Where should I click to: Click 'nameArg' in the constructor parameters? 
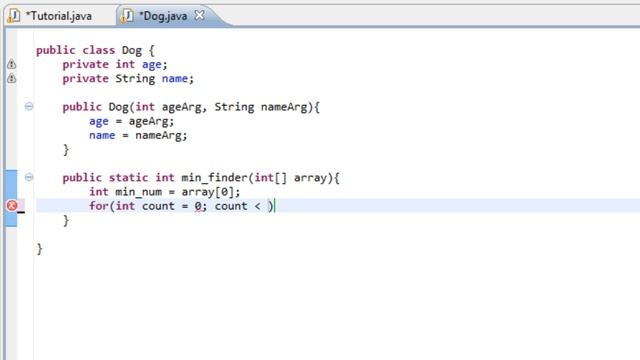284,107
